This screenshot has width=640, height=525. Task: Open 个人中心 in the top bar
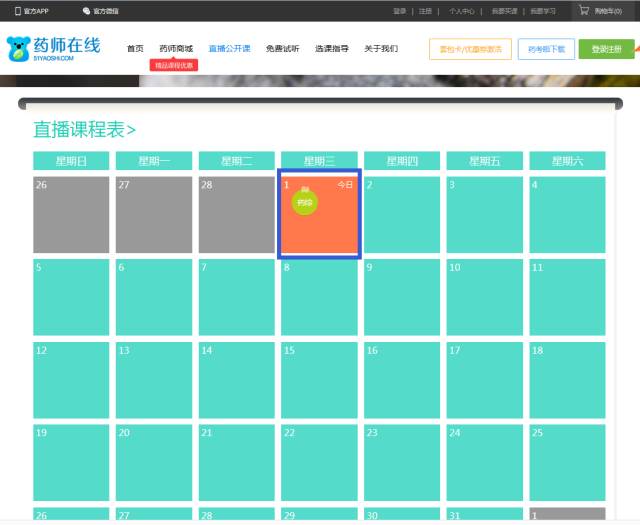pos(462,11)
